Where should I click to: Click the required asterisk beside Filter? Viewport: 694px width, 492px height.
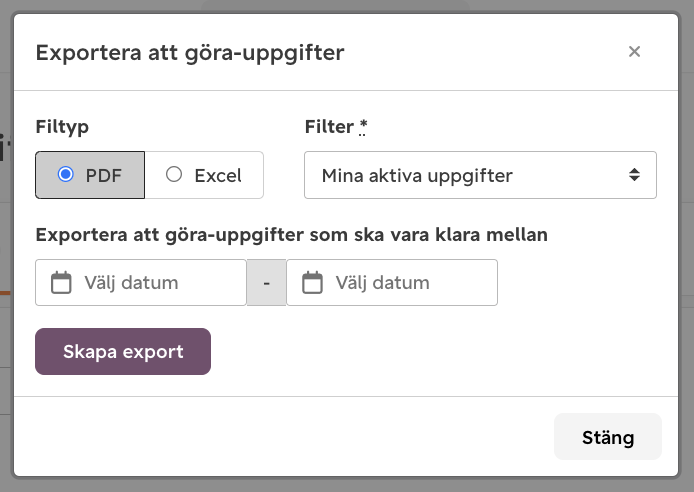[x=363, y=126]
